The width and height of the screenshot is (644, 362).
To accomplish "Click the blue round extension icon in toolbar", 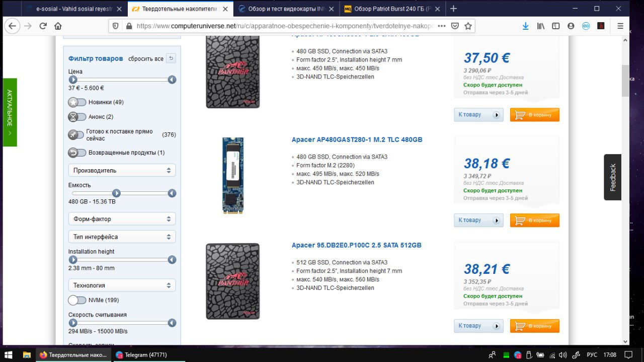I will (x=586, y=26).
